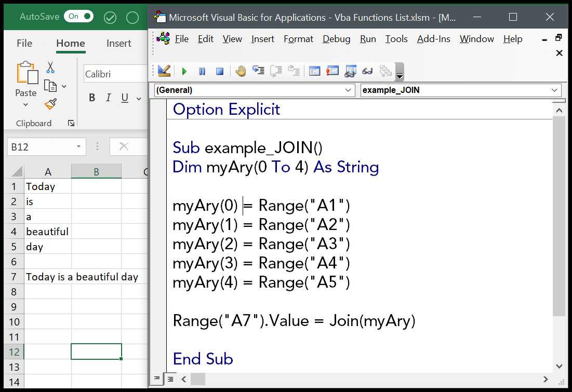Viewport: 572px width, 392px height.
Task: Reset the running macro
Action: (219, 71)
